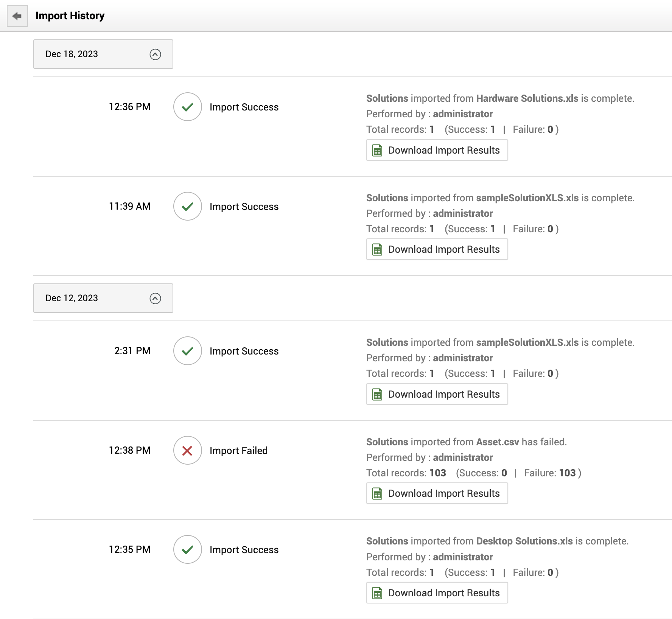Click the Dec 12, 2023 date header
This screenshot has width=672, height=619.
pos(72,298)
